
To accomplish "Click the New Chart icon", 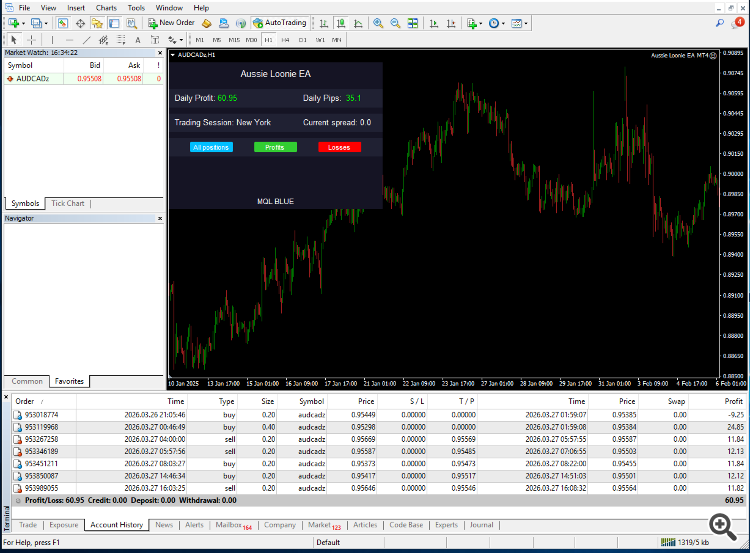I will pyautogui.click(x=13, y=23).
